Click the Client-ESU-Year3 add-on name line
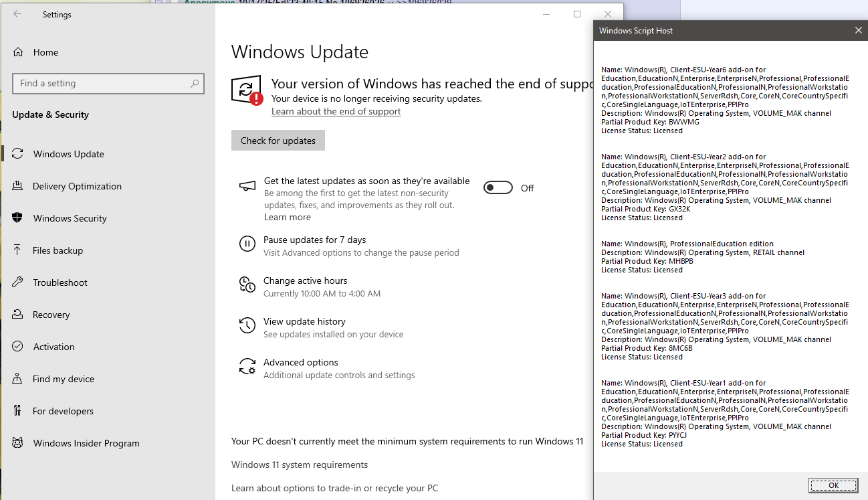868x500 pixels. [683, 296]
